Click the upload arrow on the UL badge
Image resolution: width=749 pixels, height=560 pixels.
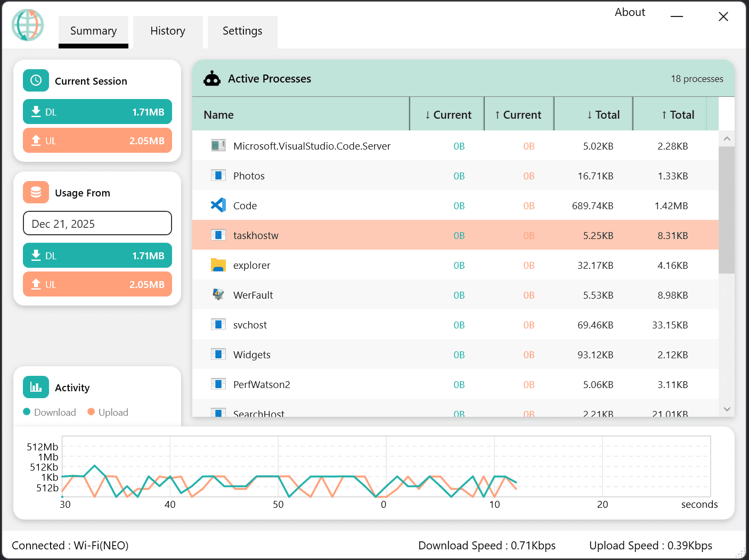click(x=36, y=140)
